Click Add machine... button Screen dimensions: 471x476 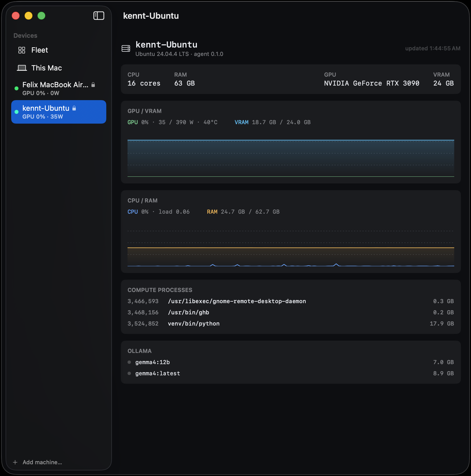click(x=37, y=462)
